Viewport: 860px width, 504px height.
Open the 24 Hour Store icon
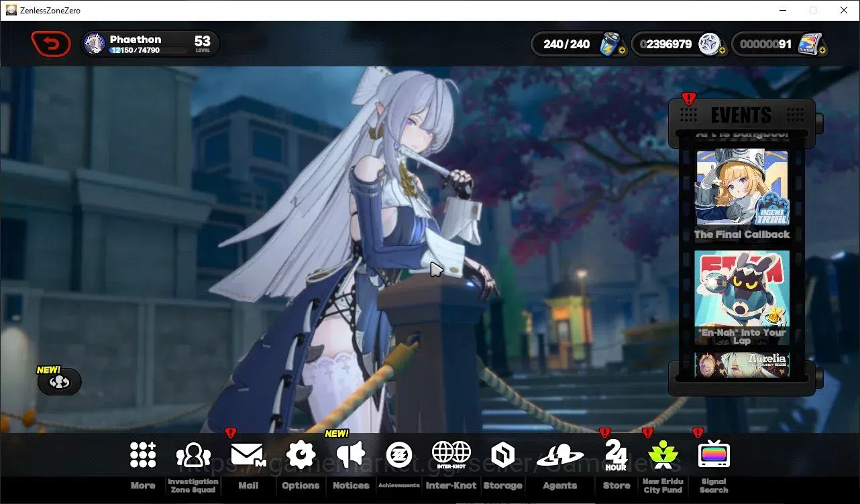point(616,455)
